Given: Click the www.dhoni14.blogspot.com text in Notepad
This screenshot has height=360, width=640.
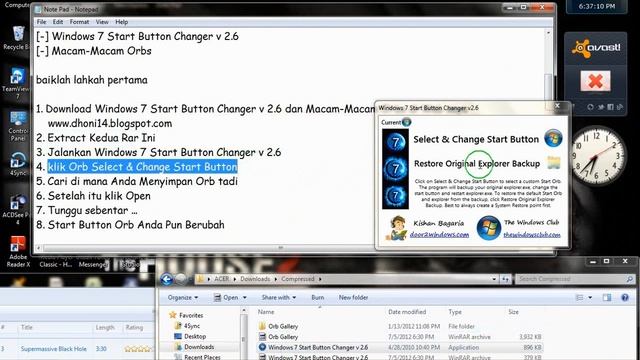Looking at the screenshot, I should tap(110, 123).
